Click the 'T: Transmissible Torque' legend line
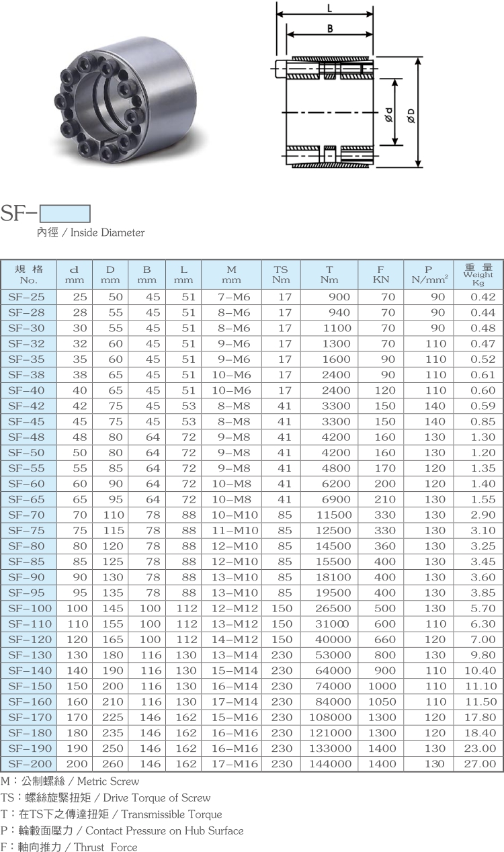Image resolution: width=504 pixels, height=852 pixels. tap(112, 814)
